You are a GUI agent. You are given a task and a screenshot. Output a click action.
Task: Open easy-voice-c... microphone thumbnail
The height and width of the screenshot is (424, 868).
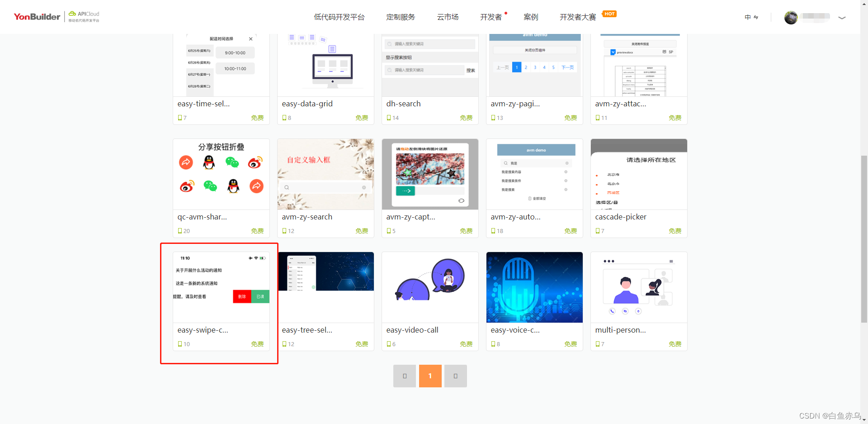coord(534,287)
